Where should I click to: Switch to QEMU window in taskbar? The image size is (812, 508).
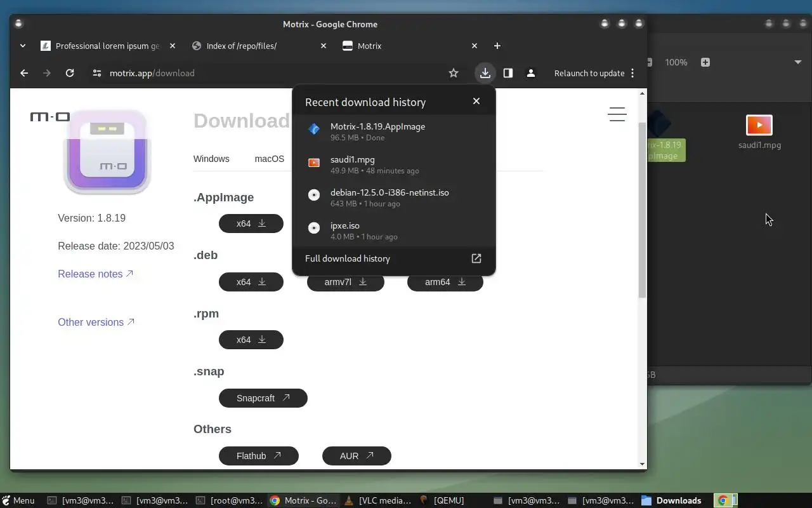click(x=443, y=500)
